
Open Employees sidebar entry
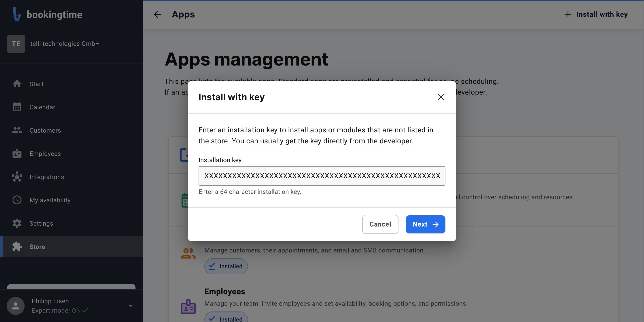pos(71,153)
